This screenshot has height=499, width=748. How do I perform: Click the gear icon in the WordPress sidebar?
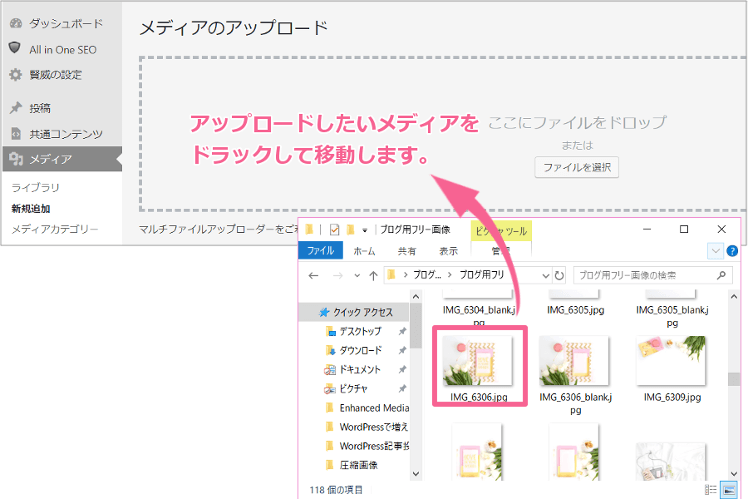[x=16, y=74]
